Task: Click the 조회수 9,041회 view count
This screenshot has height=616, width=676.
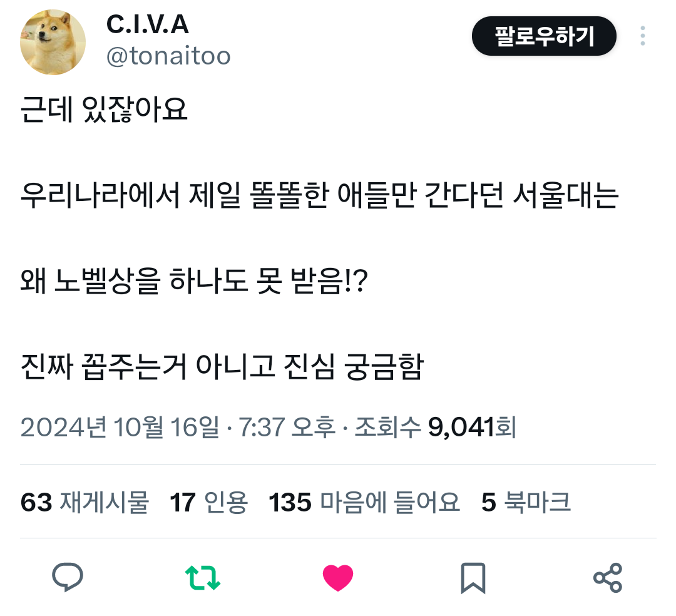Action: 436,427
